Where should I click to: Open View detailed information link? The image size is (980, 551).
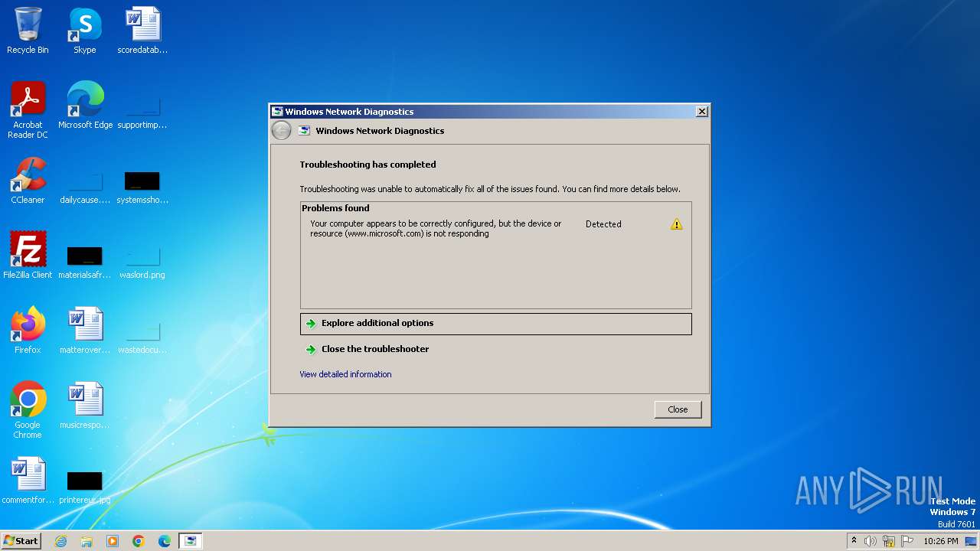(345, 374)
